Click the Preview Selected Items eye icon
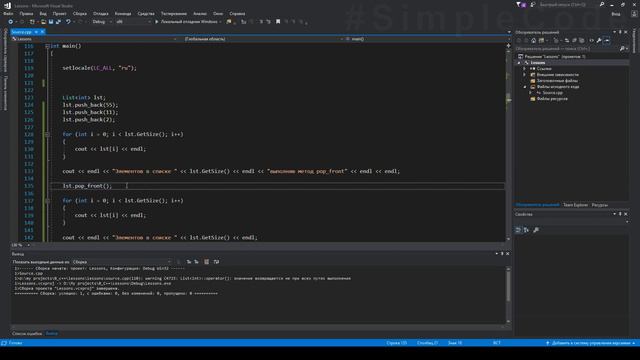The height and width of the screenshot is (360, 640). [607, 40]
